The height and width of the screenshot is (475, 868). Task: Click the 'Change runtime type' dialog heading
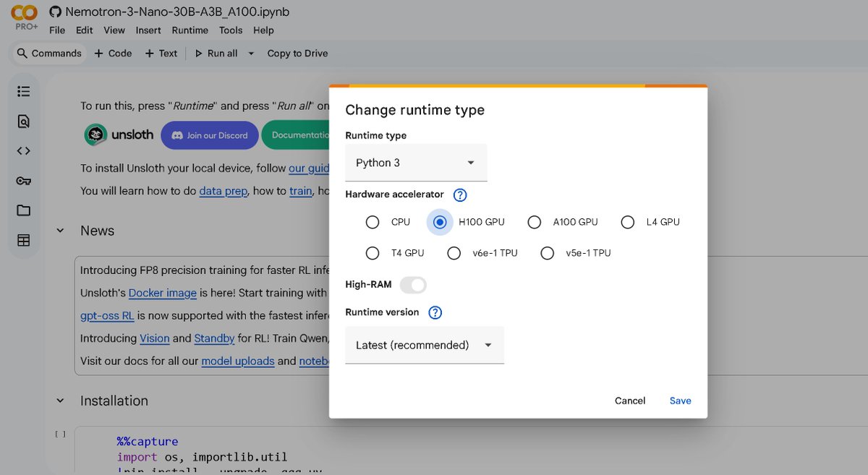click(414, 110)
